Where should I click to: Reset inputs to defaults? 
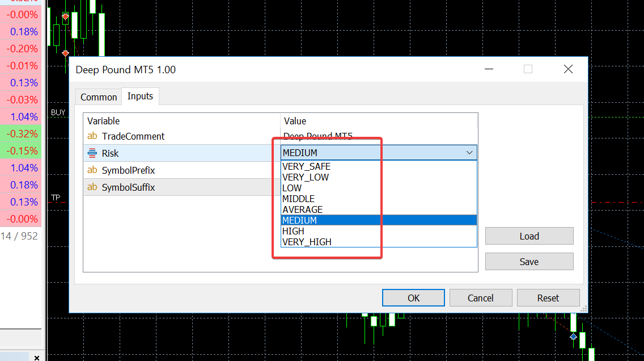(x=548, y=297)
